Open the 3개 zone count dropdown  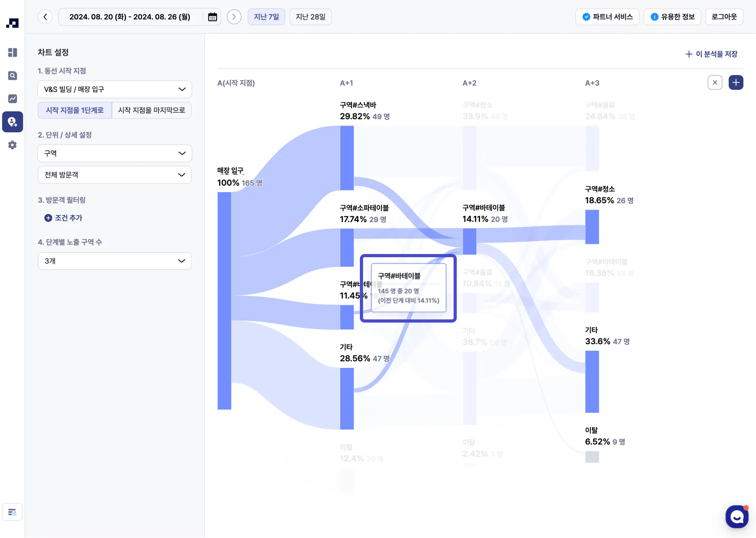coord(115,261)
